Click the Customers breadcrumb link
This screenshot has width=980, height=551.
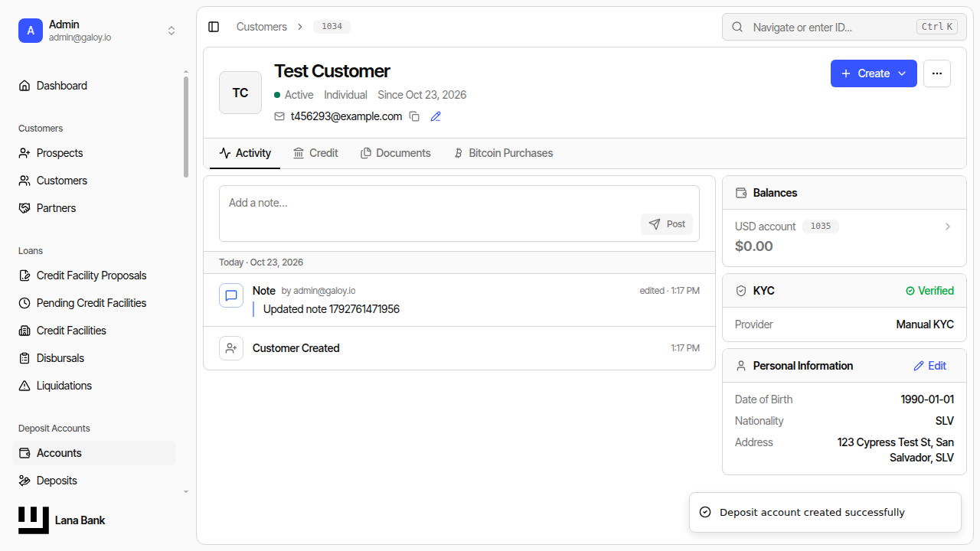(261, 27)
